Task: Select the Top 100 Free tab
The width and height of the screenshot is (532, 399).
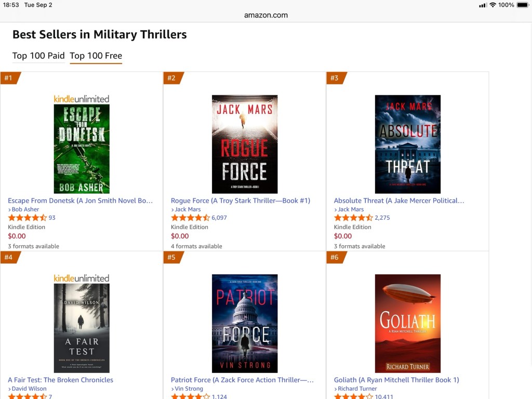Action: coord(96,56)
